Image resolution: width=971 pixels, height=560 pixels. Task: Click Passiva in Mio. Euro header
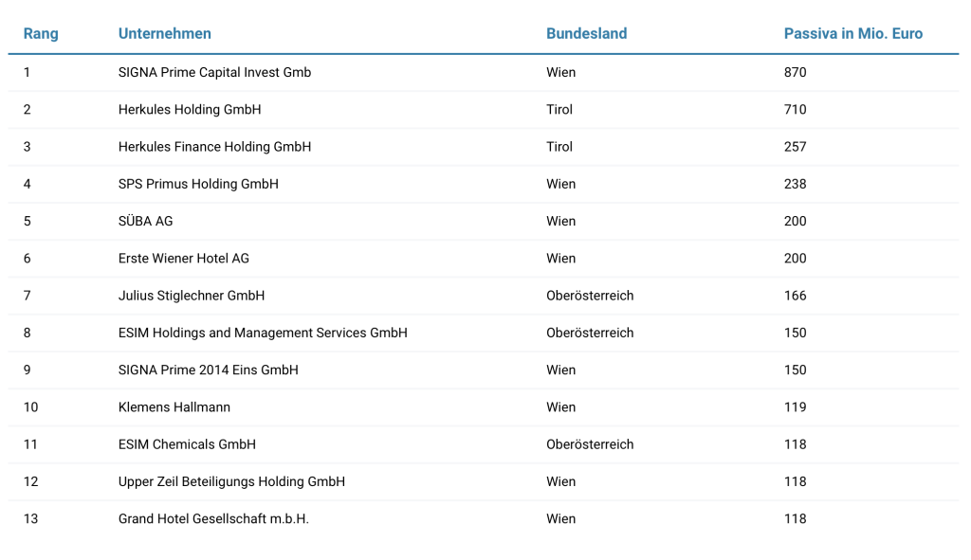point(852,34)
